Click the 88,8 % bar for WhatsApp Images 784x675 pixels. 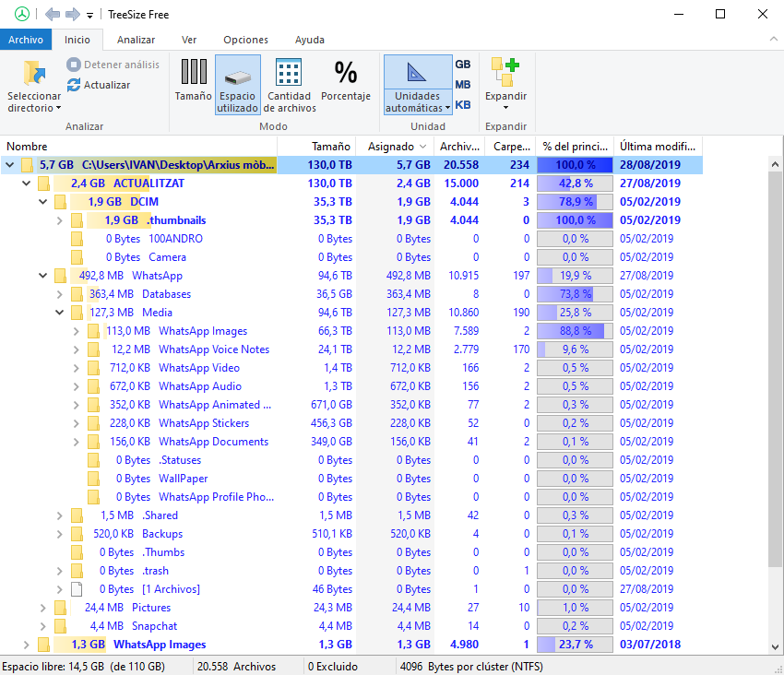(x=575, y=331)
